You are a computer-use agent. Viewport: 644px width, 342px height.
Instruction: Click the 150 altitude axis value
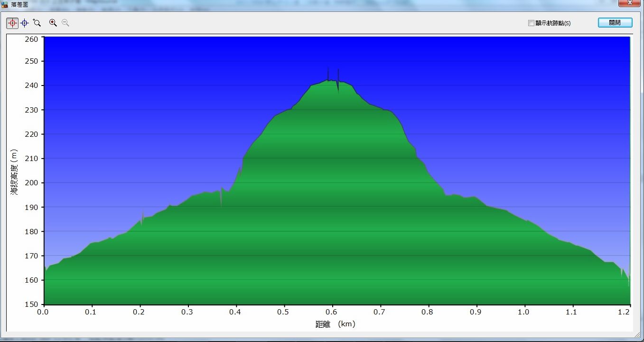(31, 304)
